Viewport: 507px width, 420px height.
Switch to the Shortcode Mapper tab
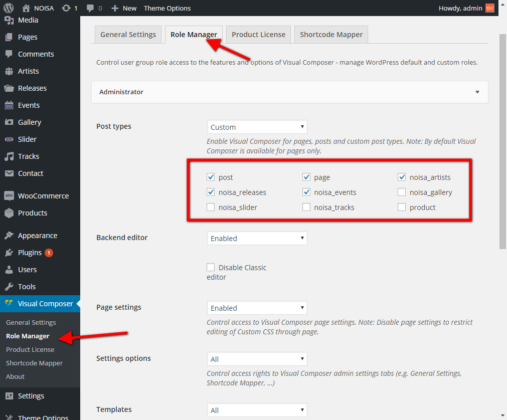331,35
